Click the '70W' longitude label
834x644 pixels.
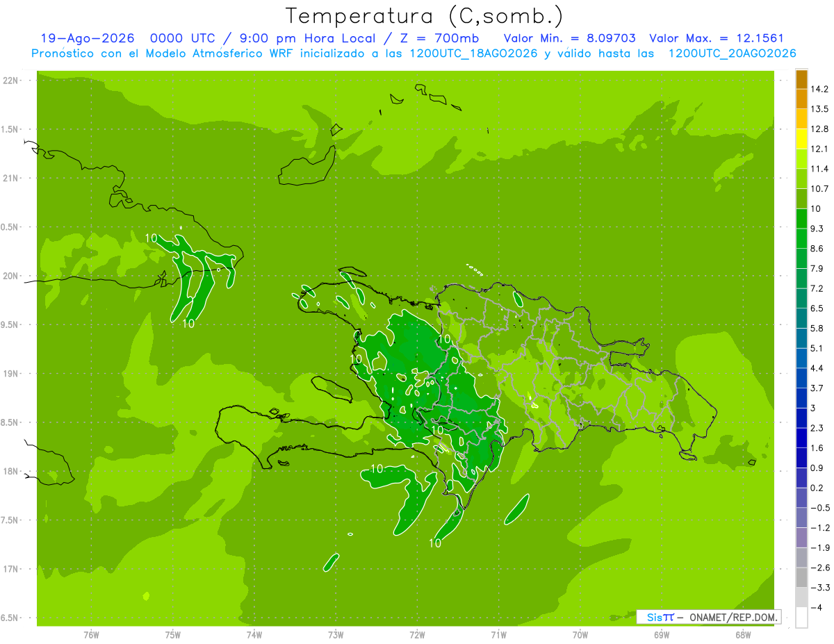point(580,634)
